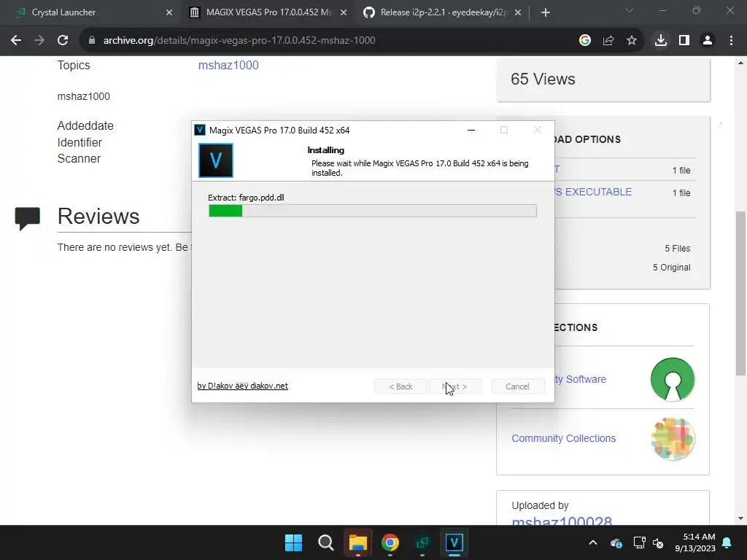747x560 pixels.
Task: Open the notifications bell icon
Action: point(727,542)
